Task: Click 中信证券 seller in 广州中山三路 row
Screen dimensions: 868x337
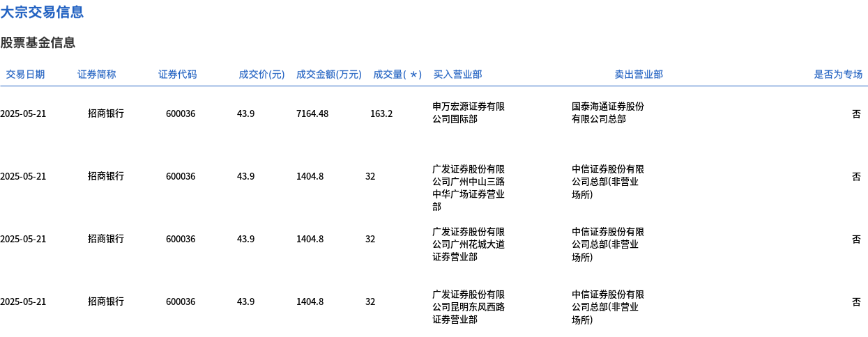Action: point(608,182)
